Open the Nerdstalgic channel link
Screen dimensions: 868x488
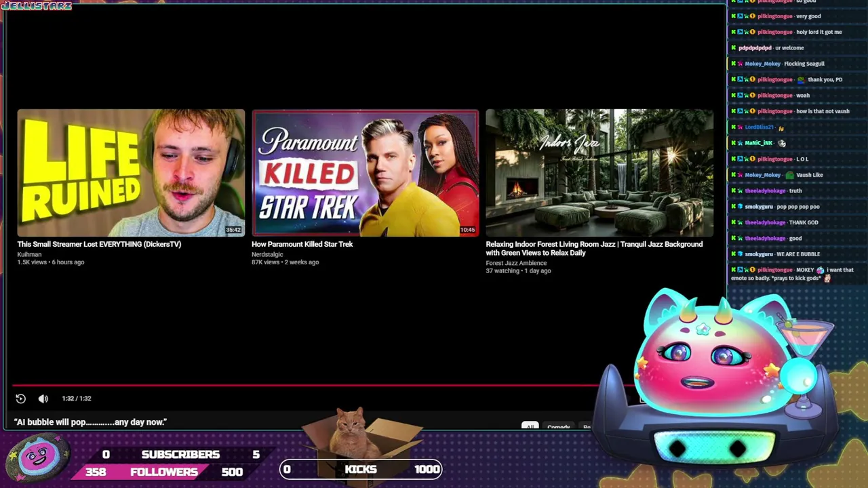tap(267, 254)
